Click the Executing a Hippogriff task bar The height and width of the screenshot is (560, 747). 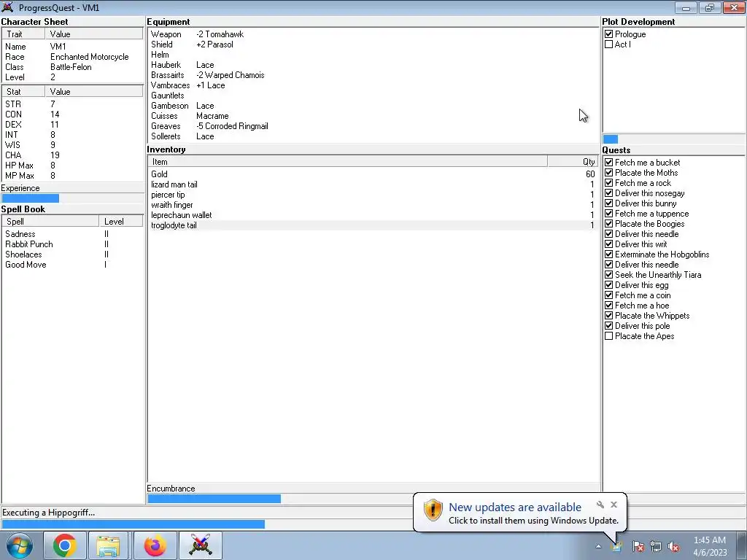[x=373, y=524]
